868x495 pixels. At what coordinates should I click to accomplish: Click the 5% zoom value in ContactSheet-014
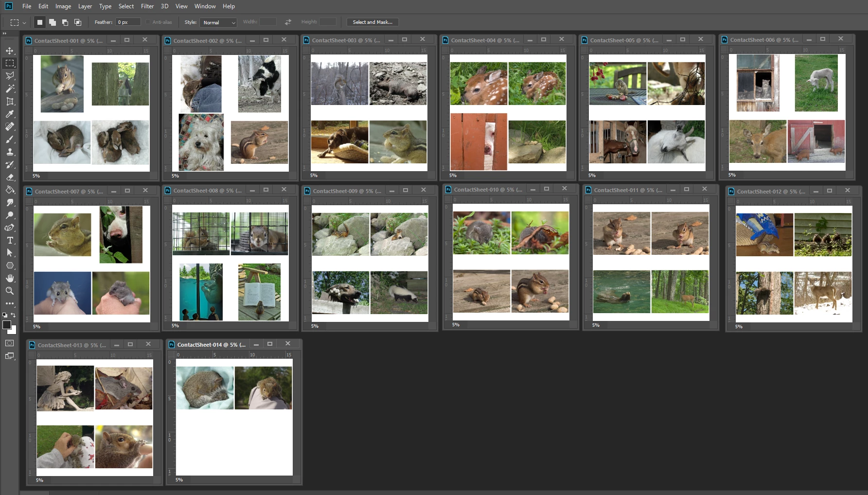[179, 480]
